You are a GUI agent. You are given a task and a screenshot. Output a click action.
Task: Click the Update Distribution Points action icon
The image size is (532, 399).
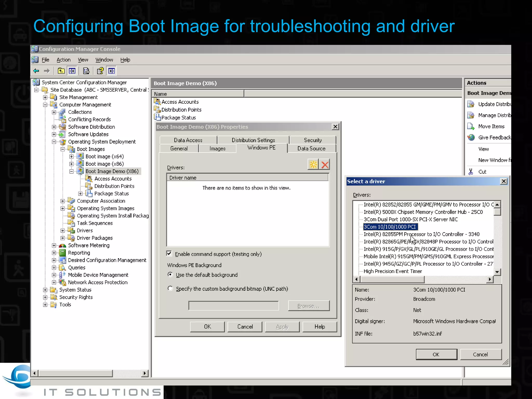[471, 104]
